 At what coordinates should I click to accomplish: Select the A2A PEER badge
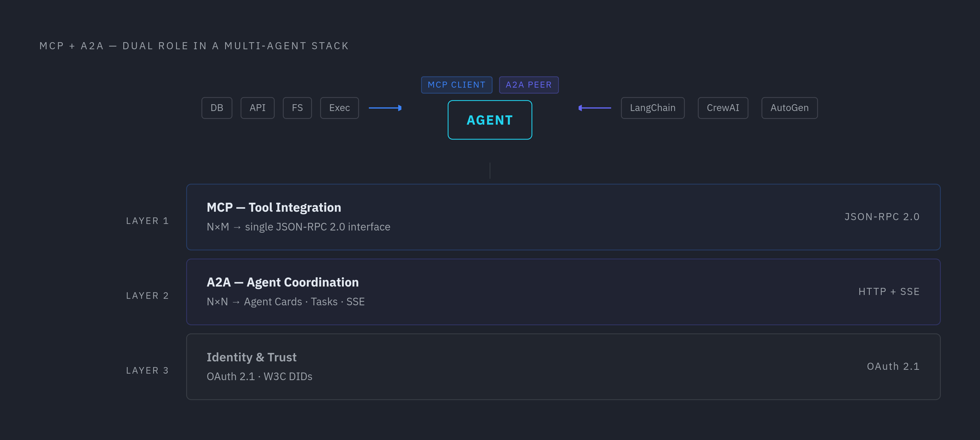[x=529, y=85]
